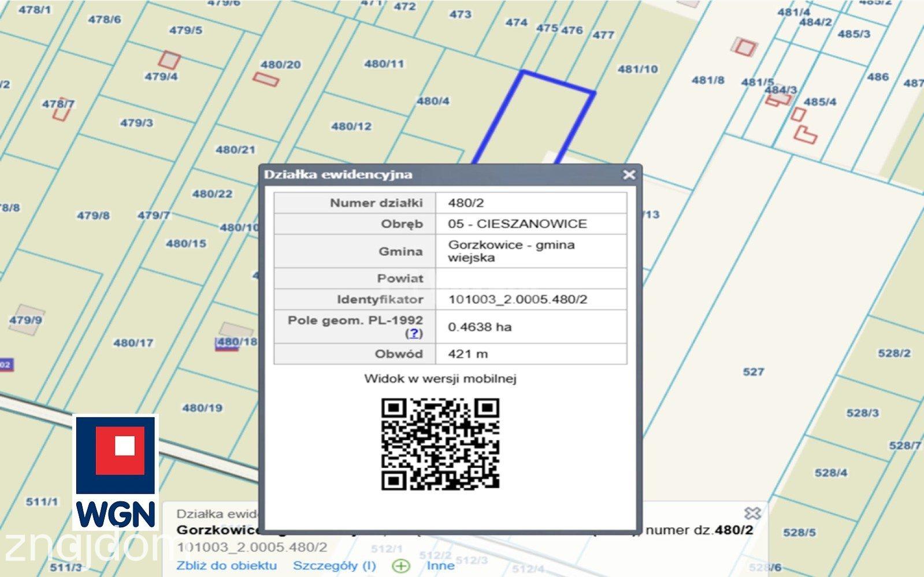Open Szczegóły (I) link
The width and height of the screenshot is (924, 577).
coord(334,565)
